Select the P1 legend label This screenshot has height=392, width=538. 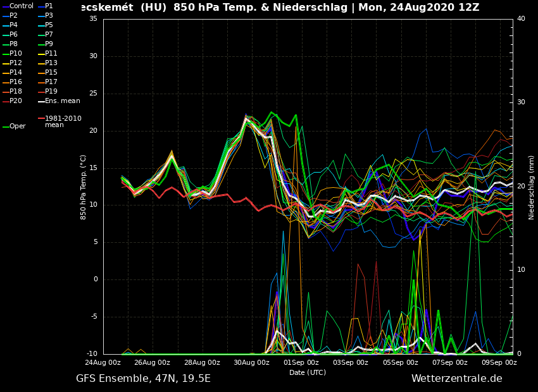coord(49,6)
